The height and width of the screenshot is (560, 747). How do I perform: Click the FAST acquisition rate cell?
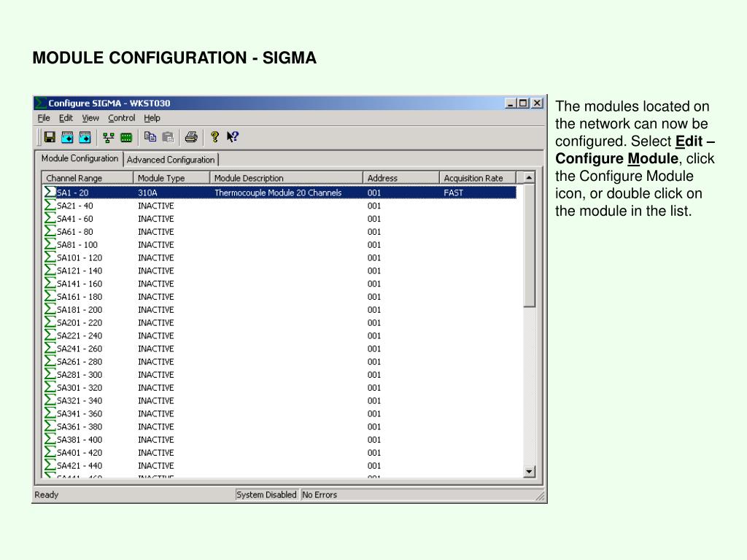pos(453,192)
